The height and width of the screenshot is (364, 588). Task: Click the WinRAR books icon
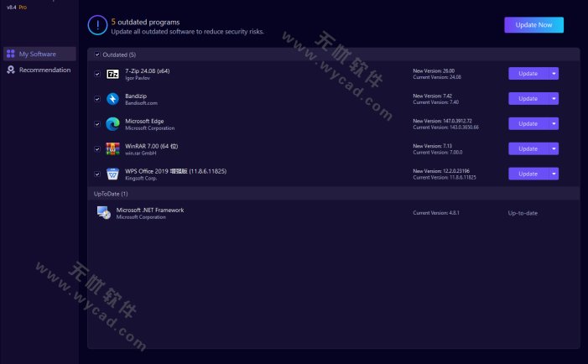pos(112,148)
